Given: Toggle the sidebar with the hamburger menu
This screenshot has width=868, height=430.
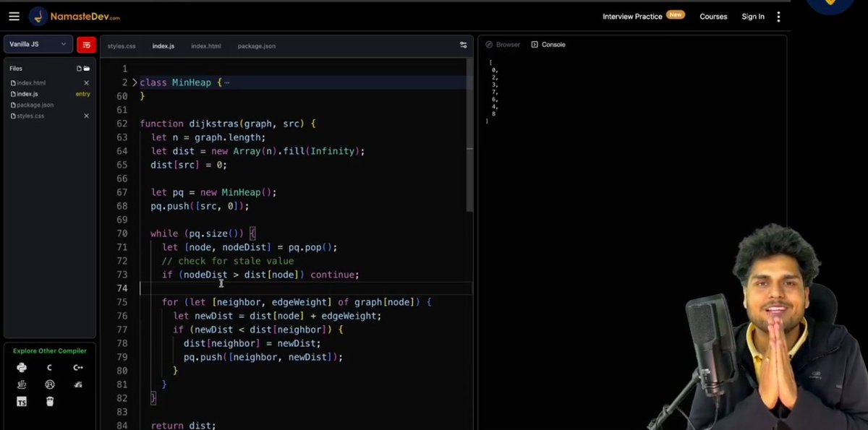Looking at the screenshot, I should click(14, 16).
